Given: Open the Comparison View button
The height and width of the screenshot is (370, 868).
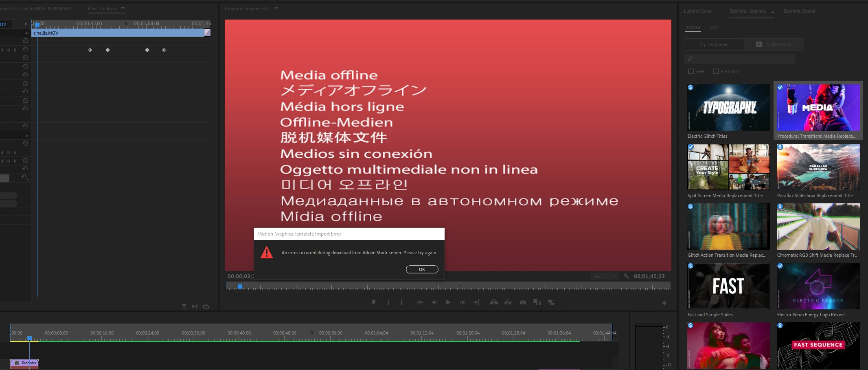Looking at the screenshot, I should (x=537, y=302).
